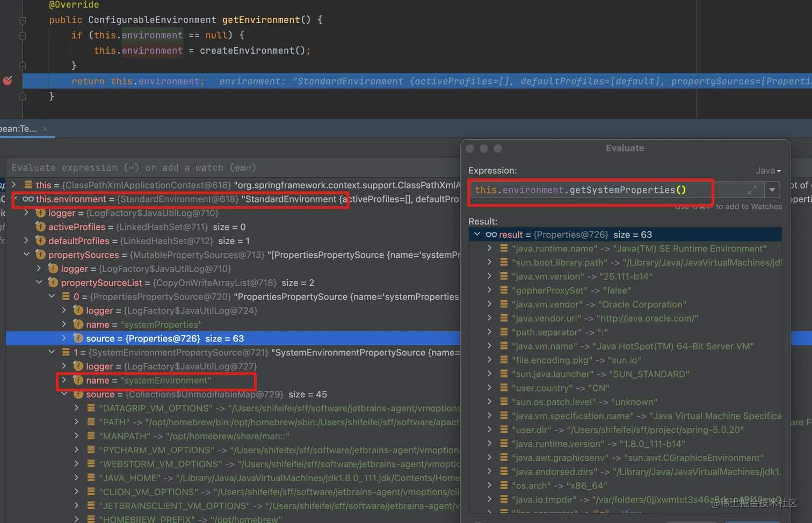Select "java.vendor.url" result row

(x=625, y=318)
